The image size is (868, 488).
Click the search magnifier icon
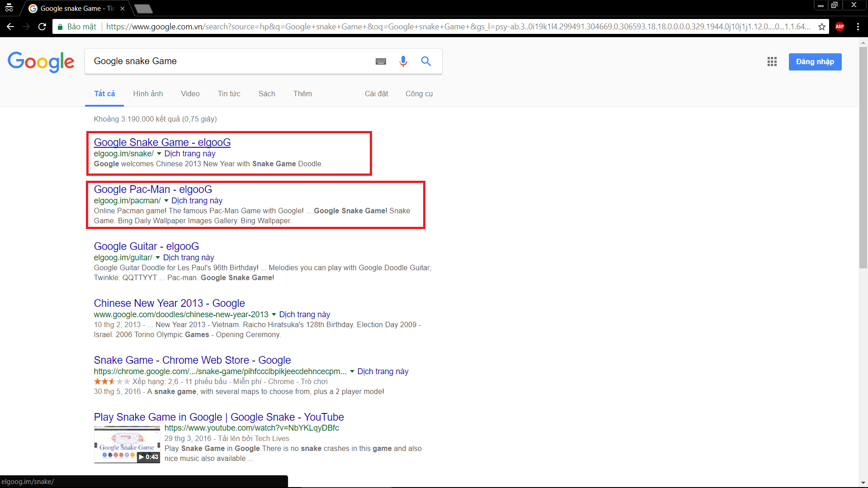coord(425,61)
